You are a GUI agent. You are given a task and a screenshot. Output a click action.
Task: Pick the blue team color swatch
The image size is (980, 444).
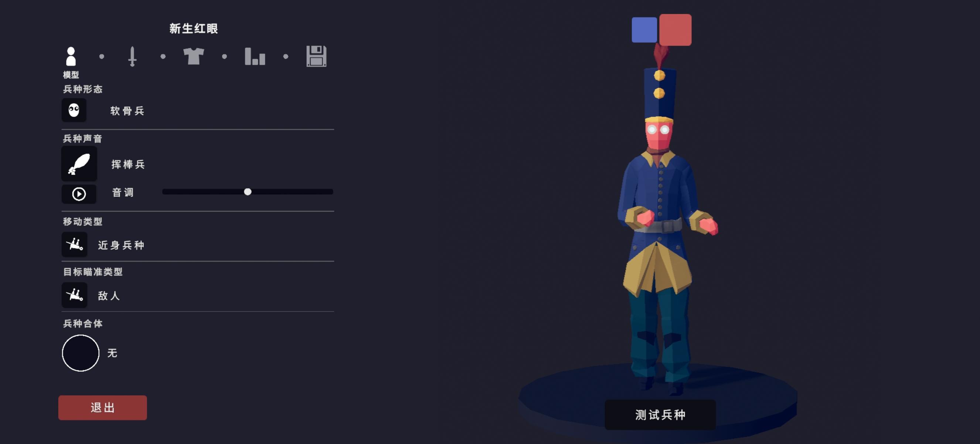point(644,30)
